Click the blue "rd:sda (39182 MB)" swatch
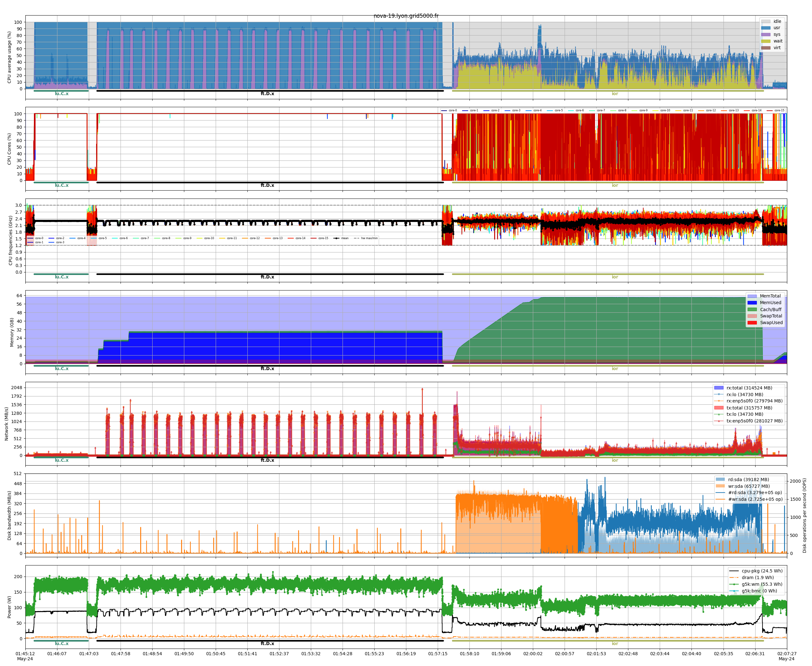 tap(720, 480)
